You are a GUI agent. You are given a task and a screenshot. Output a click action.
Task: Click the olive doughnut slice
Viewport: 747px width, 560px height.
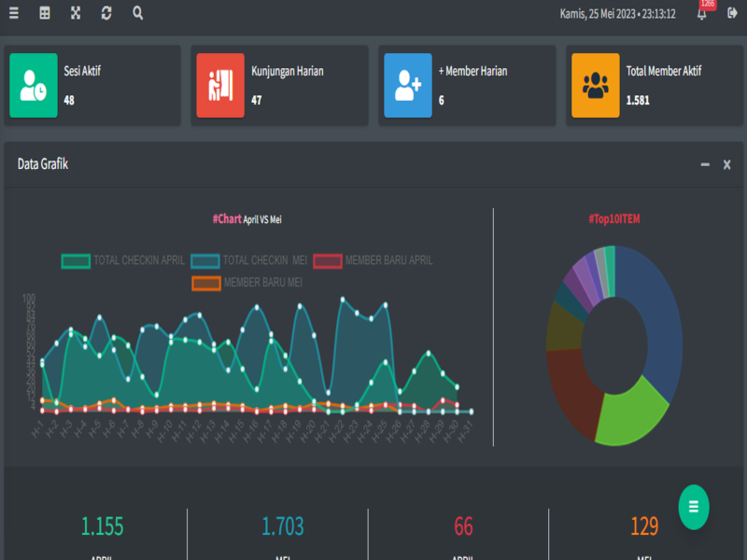click(564, 328)
